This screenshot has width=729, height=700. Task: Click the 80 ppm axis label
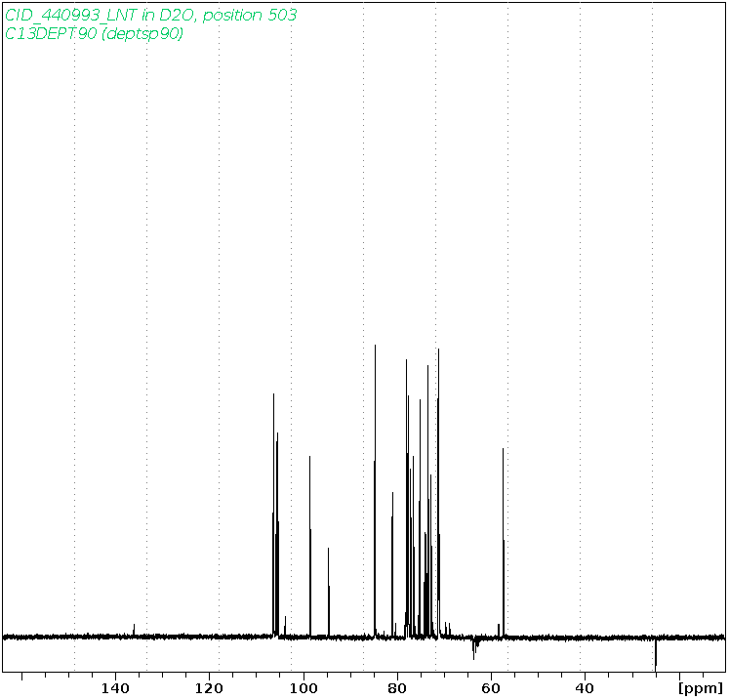click(x=397, y=688)
